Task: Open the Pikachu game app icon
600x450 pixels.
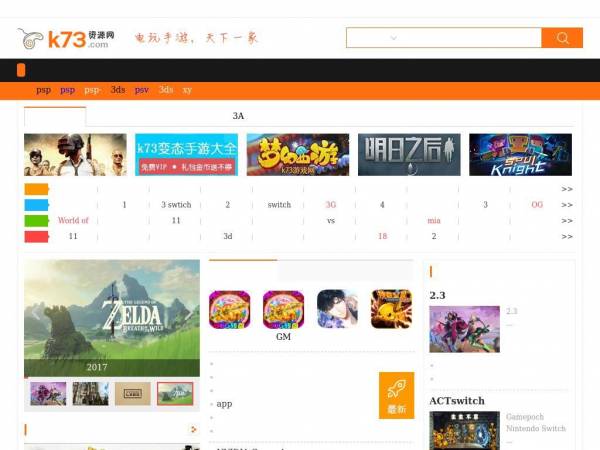Action: pyautogui.click(x=391, y=309)
